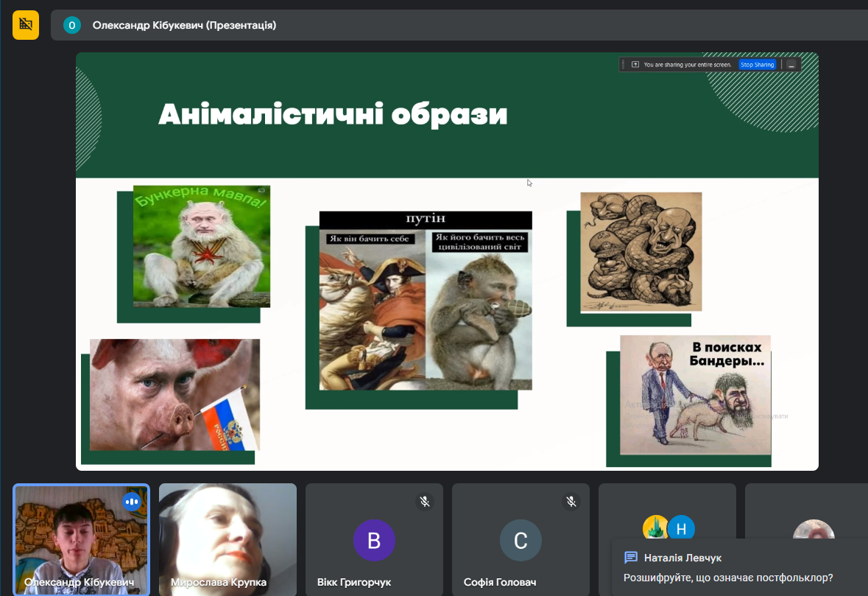Select the Олександр Кібукевич video tile
The height and width of the screenshot is (596, 868).
(81, 538)
